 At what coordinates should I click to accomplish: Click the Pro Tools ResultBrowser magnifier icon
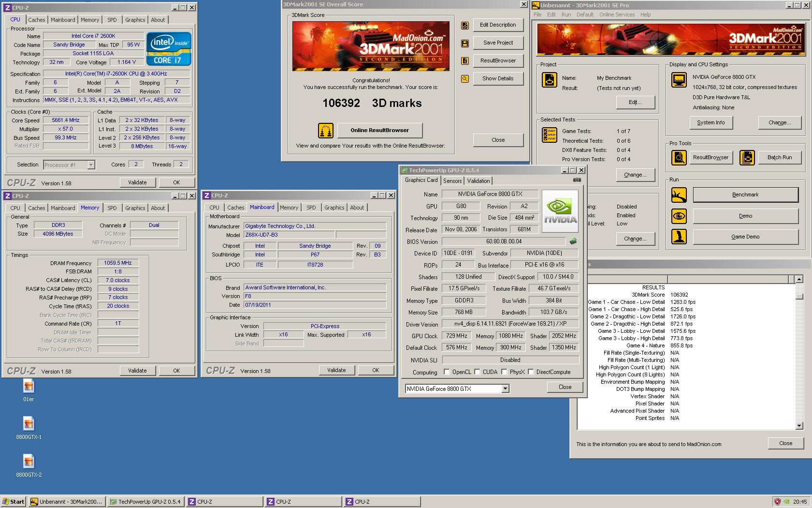(x=679, y=158)
